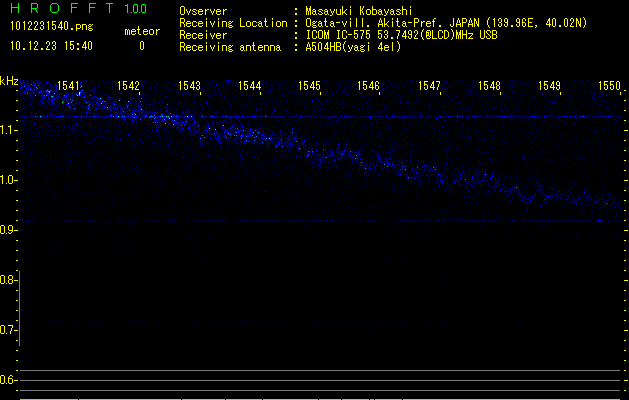Click the version number 1.00
This screenshot has height=400, width=629.
pyautogui.click(x=137, y=10)
